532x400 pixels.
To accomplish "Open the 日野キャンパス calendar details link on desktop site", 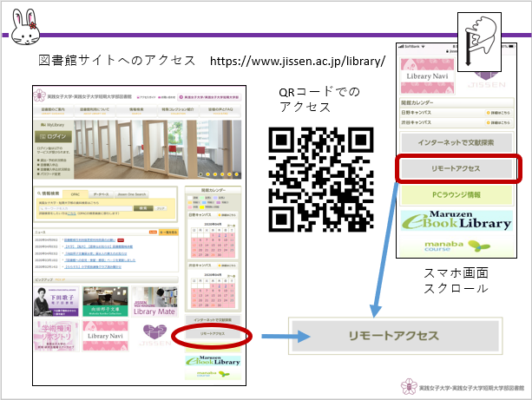I will click(x=227, y=215).
